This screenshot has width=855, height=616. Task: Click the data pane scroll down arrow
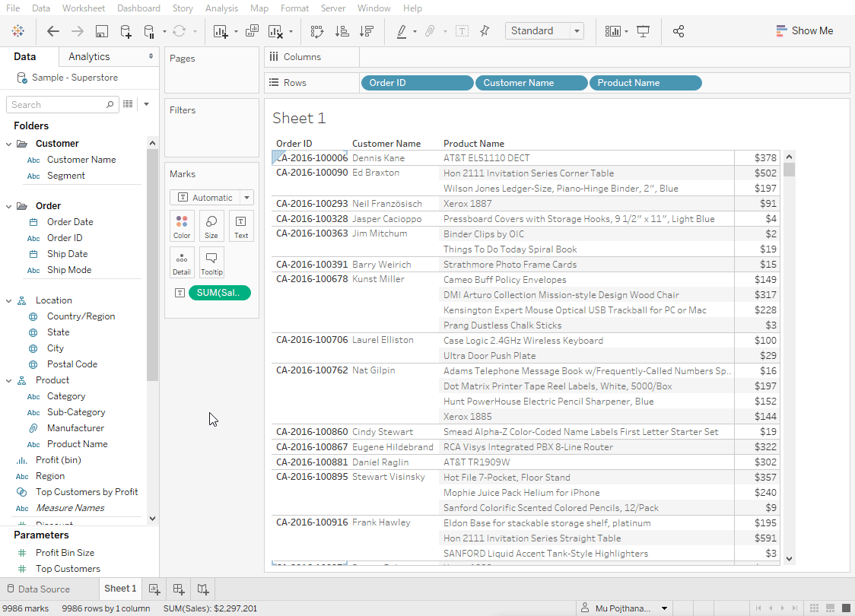pos(153,519)
